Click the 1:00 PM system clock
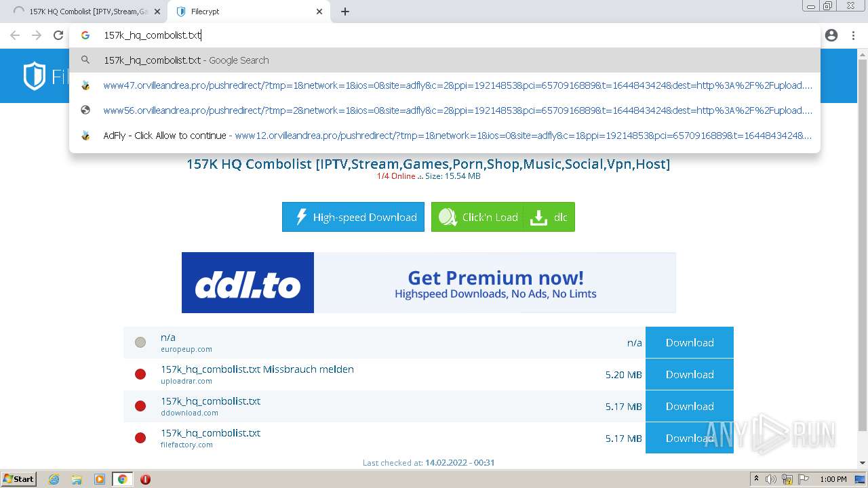Viewport: 868px width, 488px height. [x=833, y=479]
